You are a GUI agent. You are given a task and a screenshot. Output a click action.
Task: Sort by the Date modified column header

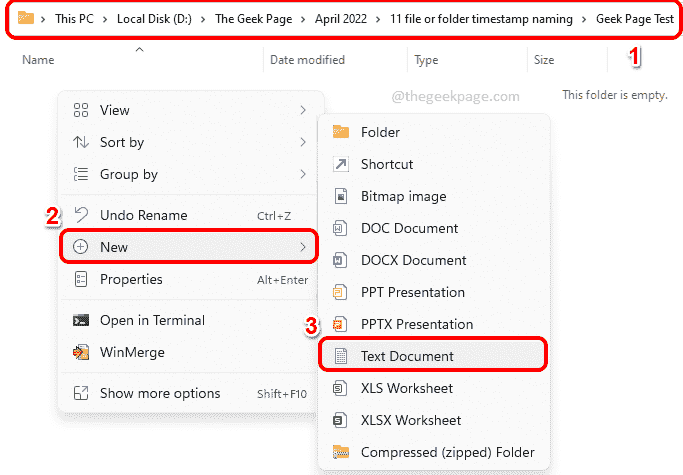[x=307, y=60]
